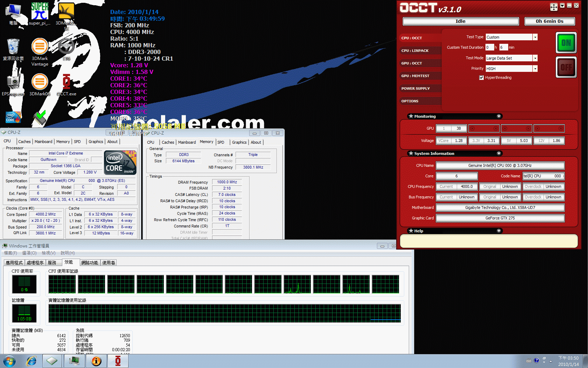The height and width of the screenshot is (368, 588).
Task: Switch to CPU tab in right CPU-Z window
Action: pyautogui.click(x=151, y=142)
